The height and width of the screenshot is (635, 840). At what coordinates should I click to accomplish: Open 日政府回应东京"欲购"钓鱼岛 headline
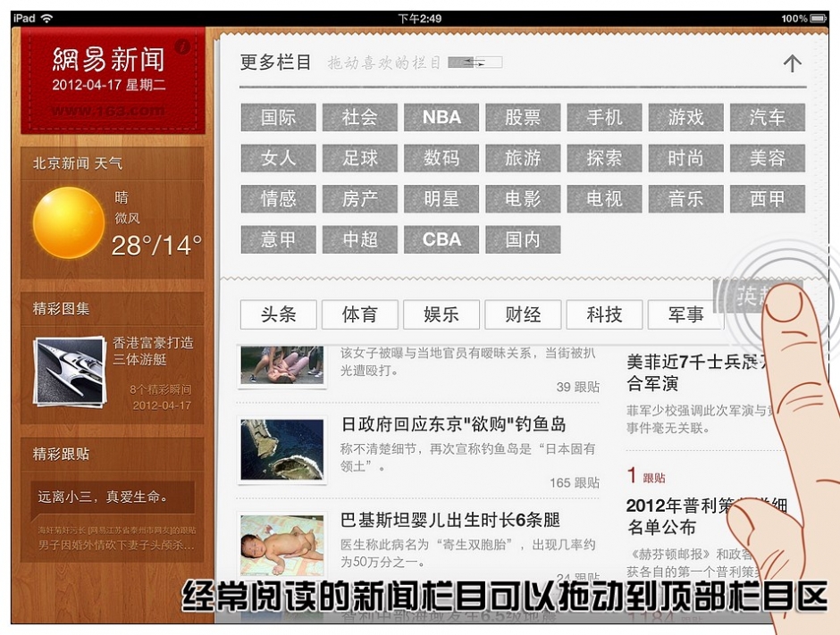point(454,424)
